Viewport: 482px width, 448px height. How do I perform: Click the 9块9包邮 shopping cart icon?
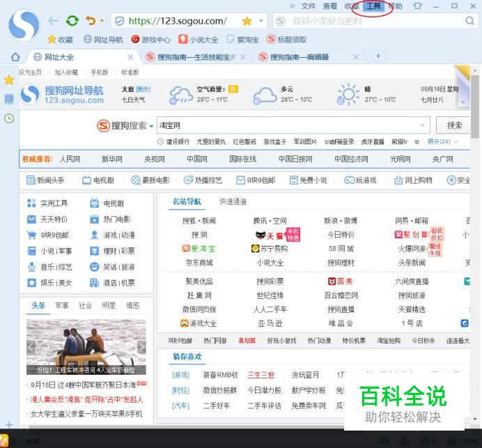31,235
